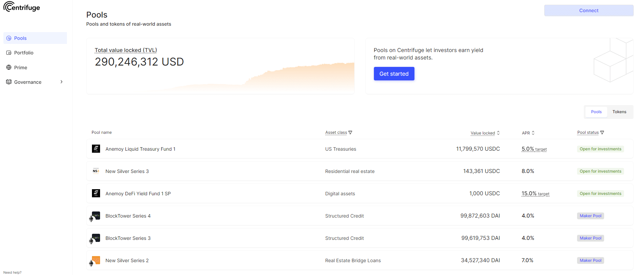Image resolution: width=644 pixels, height=275 pixels.
Task: Click Open for investments badge on Anemoy Liquid Treasury
Action: click(600, 149)
